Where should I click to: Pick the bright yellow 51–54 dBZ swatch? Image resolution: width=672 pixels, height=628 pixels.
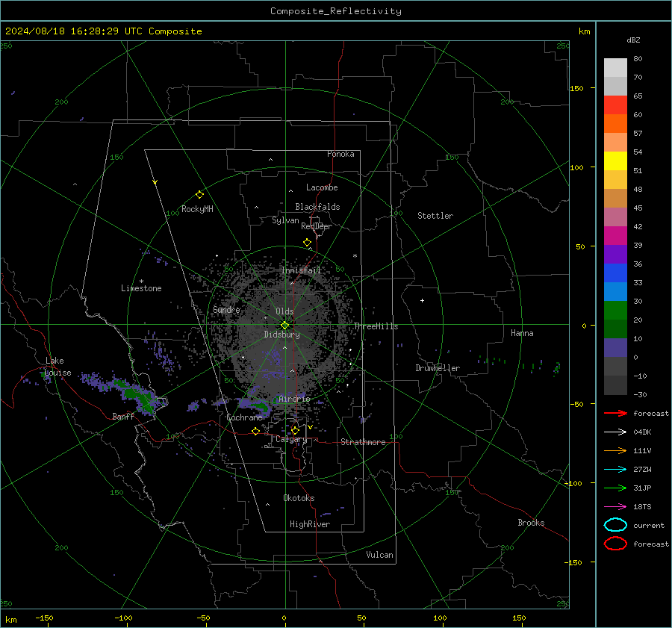click(615, 161)
